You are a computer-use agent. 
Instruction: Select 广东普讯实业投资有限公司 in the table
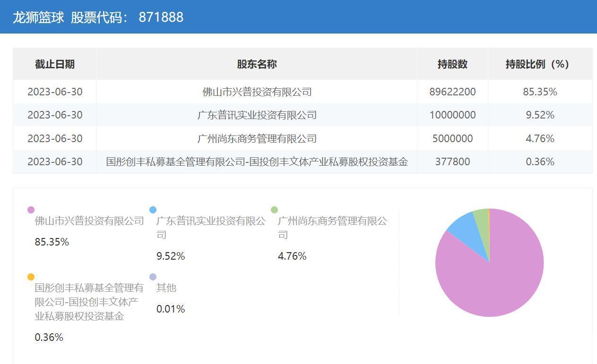257,115
